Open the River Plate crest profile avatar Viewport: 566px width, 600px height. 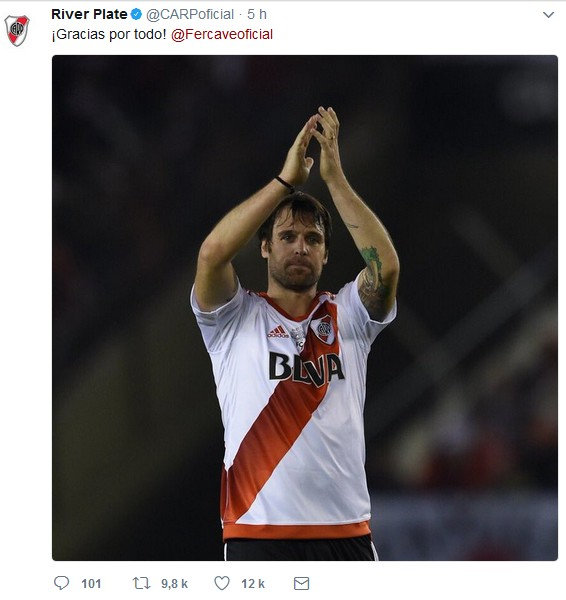(x=17, y=30)
